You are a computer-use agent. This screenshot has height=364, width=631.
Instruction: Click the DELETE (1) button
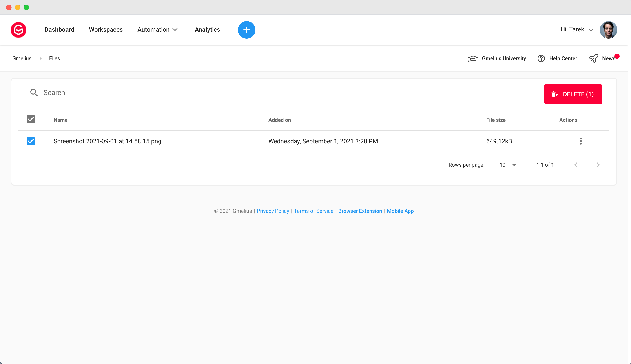(573, 94)
